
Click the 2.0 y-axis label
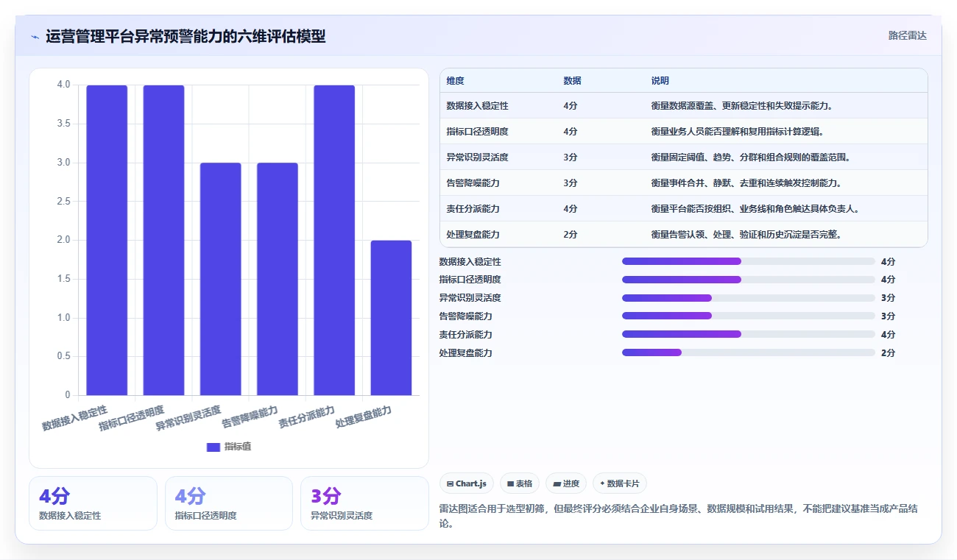point(64,240)
